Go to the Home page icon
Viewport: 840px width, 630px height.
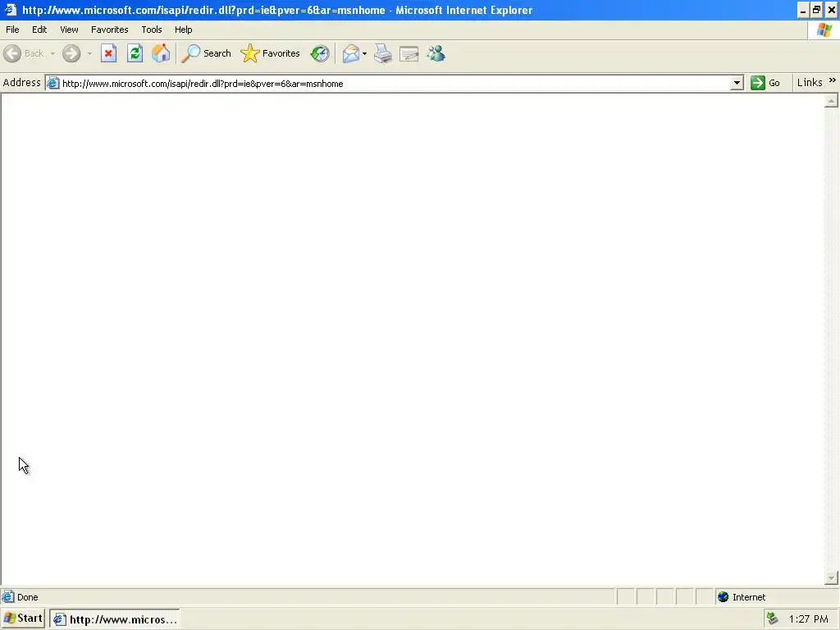[161, 53]
